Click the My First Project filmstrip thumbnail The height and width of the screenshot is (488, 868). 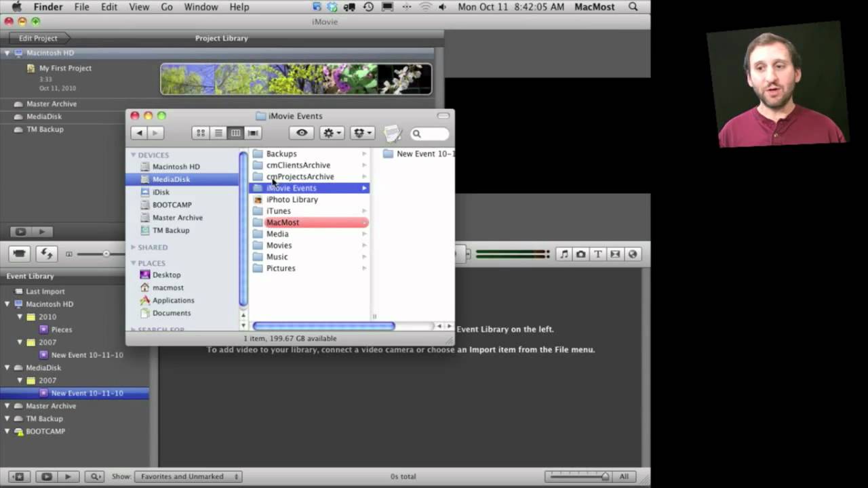(x=296, y=79)
